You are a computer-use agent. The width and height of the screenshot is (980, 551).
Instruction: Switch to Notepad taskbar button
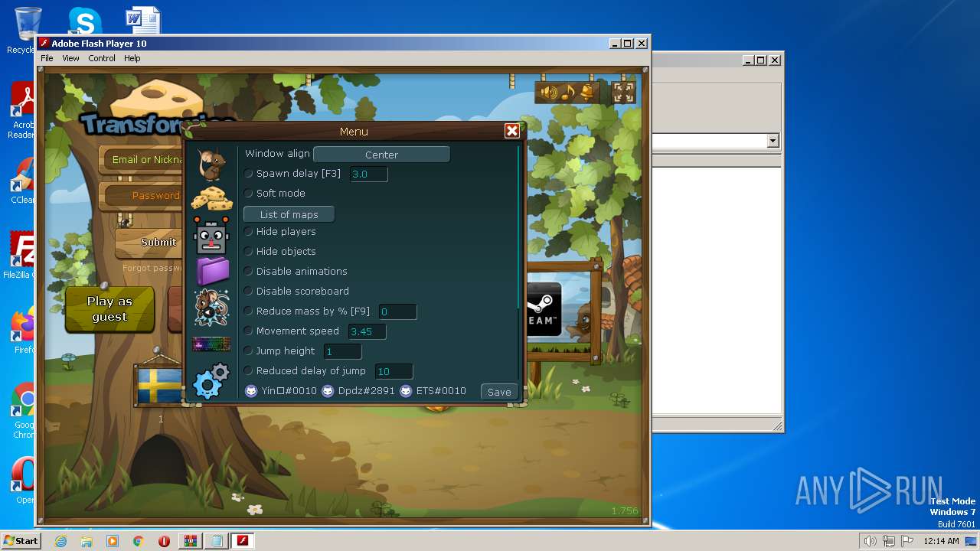tap(217, 541)
